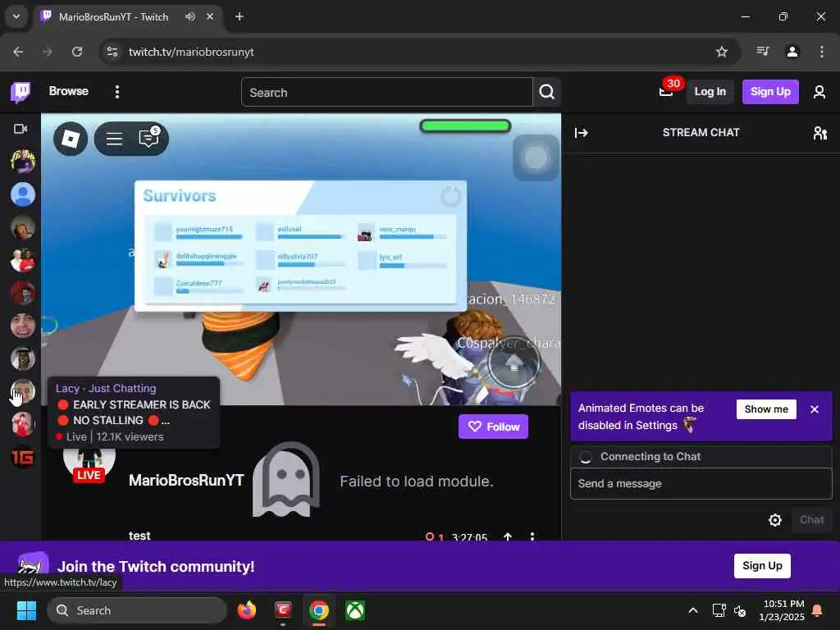Click the Roblox logo button in stream
Viewport: 840px width, 630px height.
point(71,139)
